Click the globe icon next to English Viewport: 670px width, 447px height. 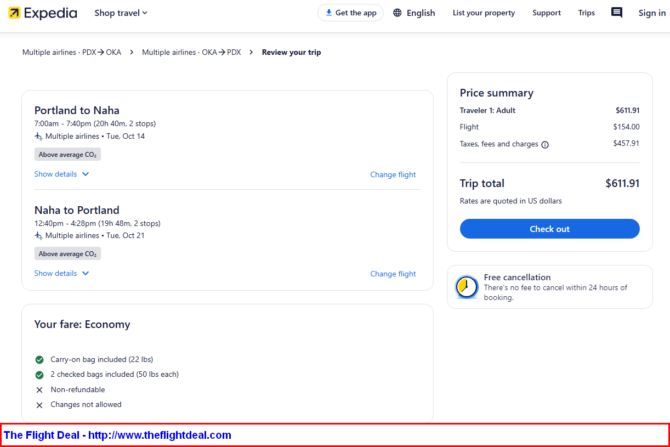(x=397, y=13)
